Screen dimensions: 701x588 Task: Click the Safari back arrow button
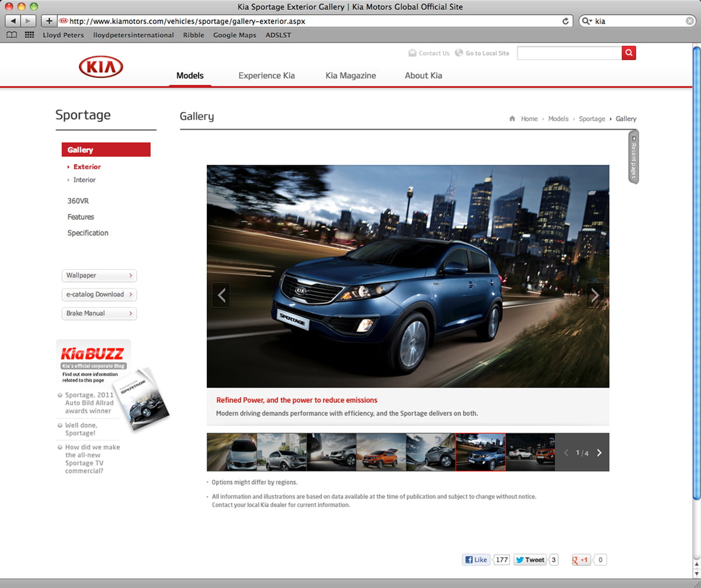(13, 21)
